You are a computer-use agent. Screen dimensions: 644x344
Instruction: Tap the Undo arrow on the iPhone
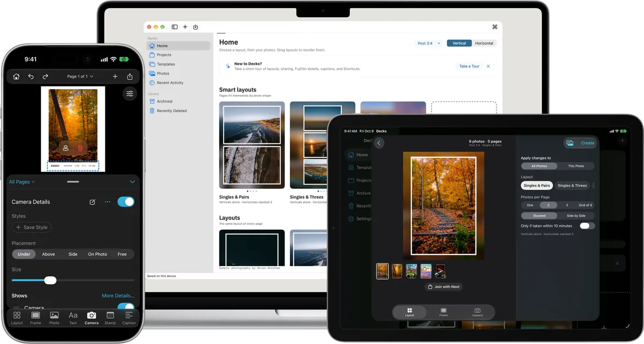[31, 77]
